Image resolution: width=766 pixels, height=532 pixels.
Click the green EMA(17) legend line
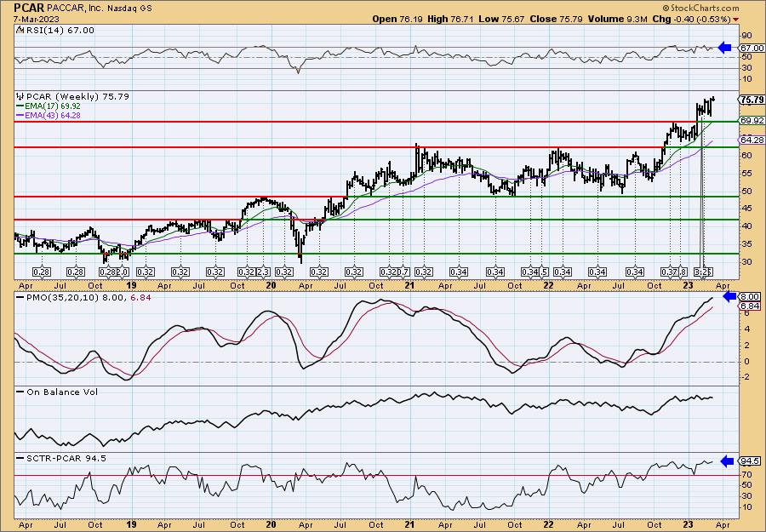(20, 106)
